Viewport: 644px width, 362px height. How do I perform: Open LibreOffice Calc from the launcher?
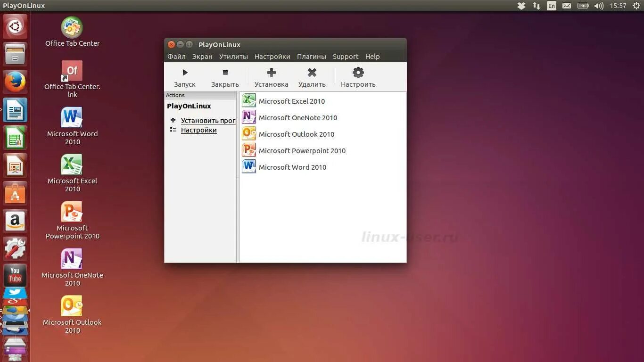(15, 138)
